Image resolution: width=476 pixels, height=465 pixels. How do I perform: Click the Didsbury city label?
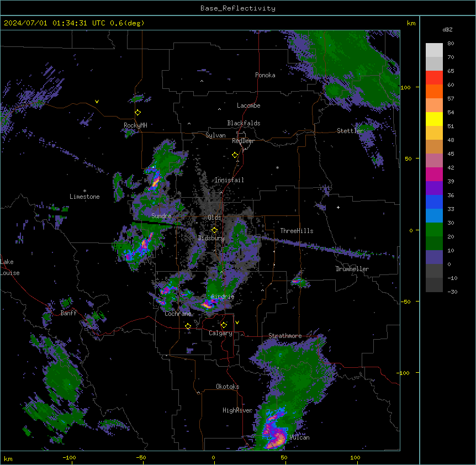(211, 238)
